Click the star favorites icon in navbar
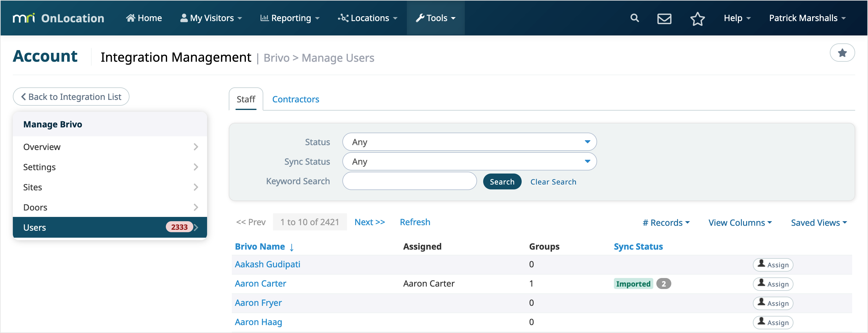The image size is (868, 333). click(697, 19)
